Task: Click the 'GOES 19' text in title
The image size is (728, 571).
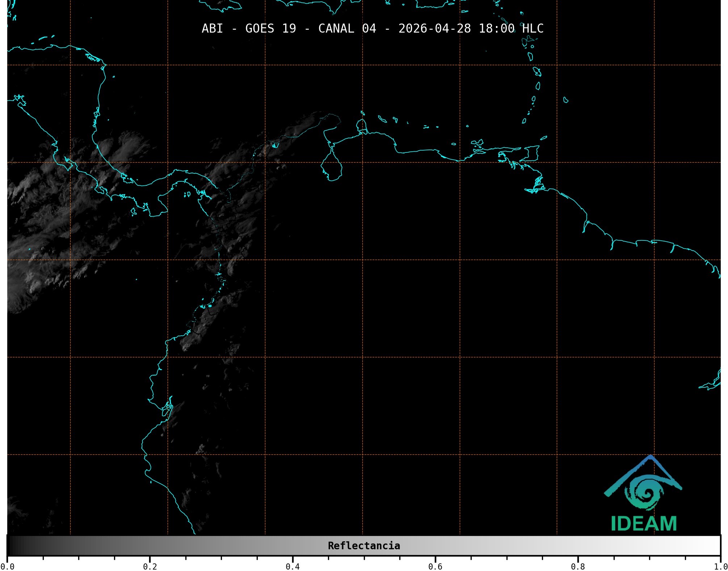Action: [270, 28]
